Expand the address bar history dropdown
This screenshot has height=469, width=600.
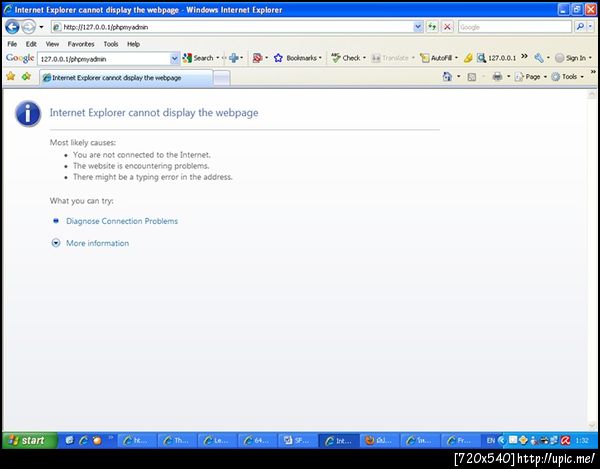[418, 27]
